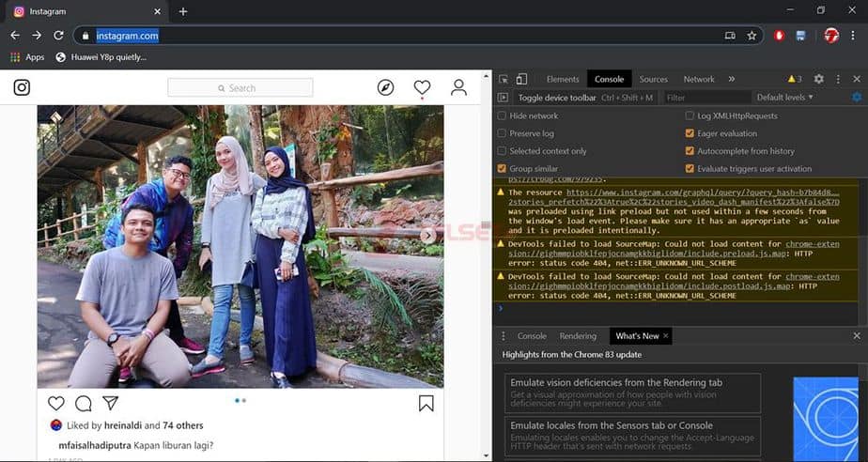
Task: Click the Instagram Search field
Action: pos(242,88)
